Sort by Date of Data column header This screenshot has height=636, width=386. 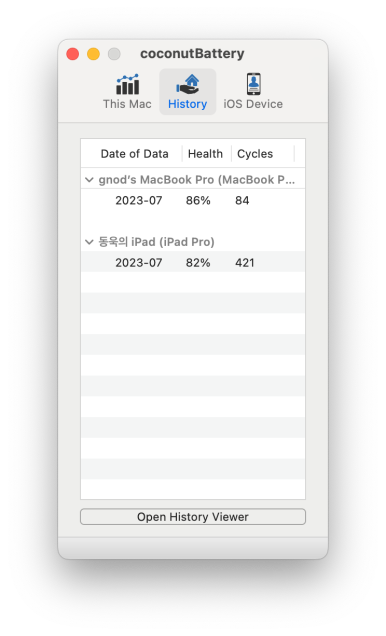click(x=134, y=154)
